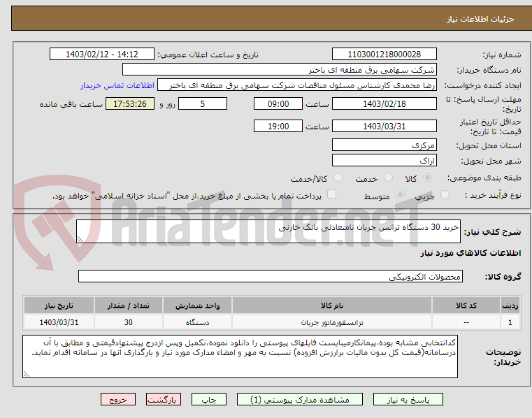Viewport: 532px width, 418px height.
Task: Select the جزیی purchase type radio
Action: [445, 195]
